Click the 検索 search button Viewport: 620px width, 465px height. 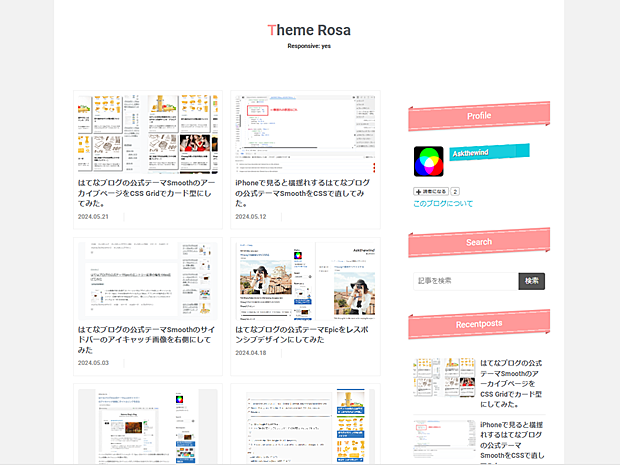click(532, 281)
